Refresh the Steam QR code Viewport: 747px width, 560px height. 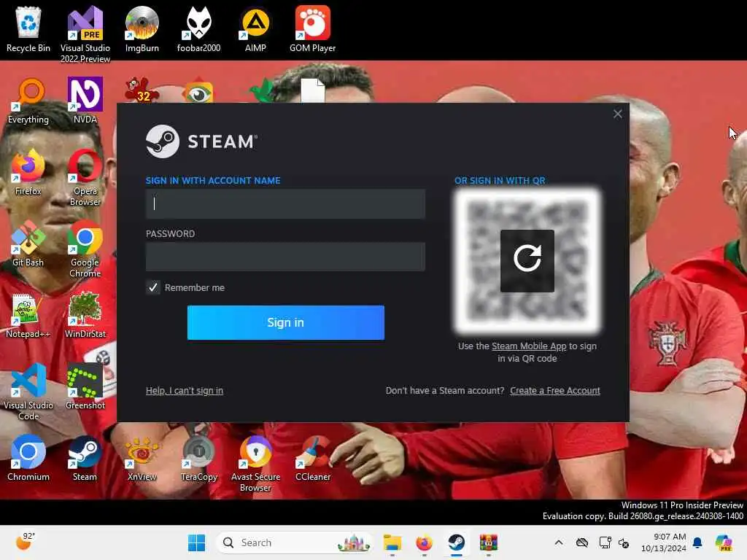click(527, 260)
